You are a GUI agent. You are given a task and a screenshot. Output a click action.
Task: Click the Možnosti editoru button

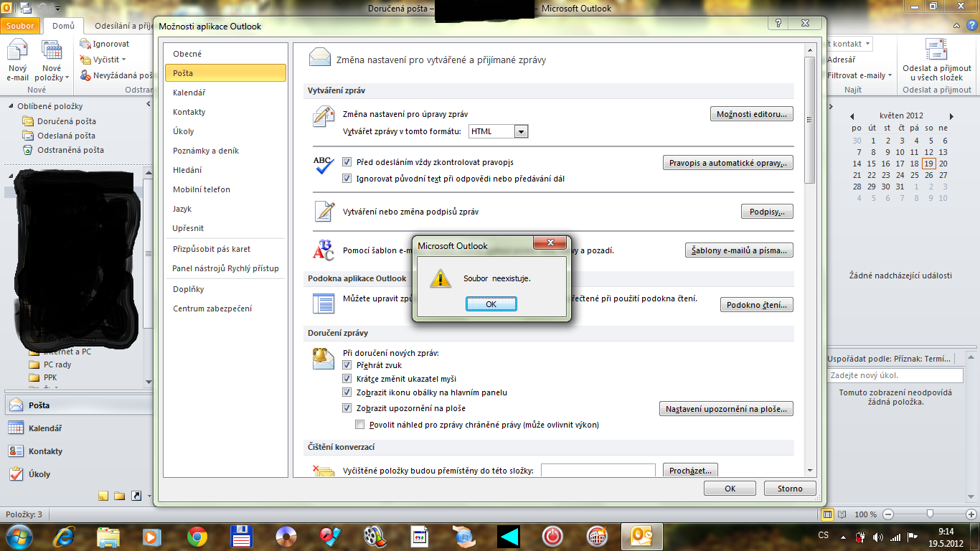[x=751, y=114]
